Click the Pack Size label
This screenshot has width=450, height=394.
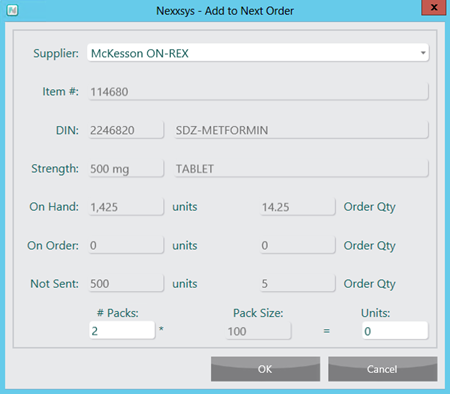(258, 313)
